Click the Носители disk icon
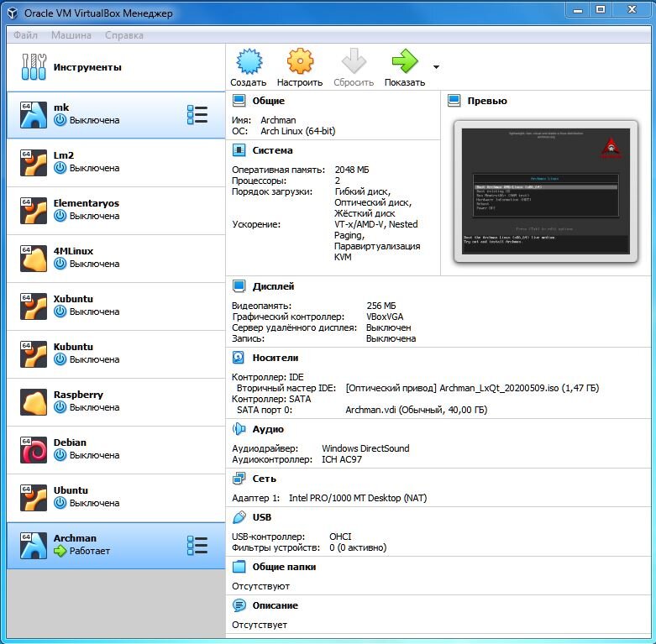656x644 pixels. pos(239,358)
